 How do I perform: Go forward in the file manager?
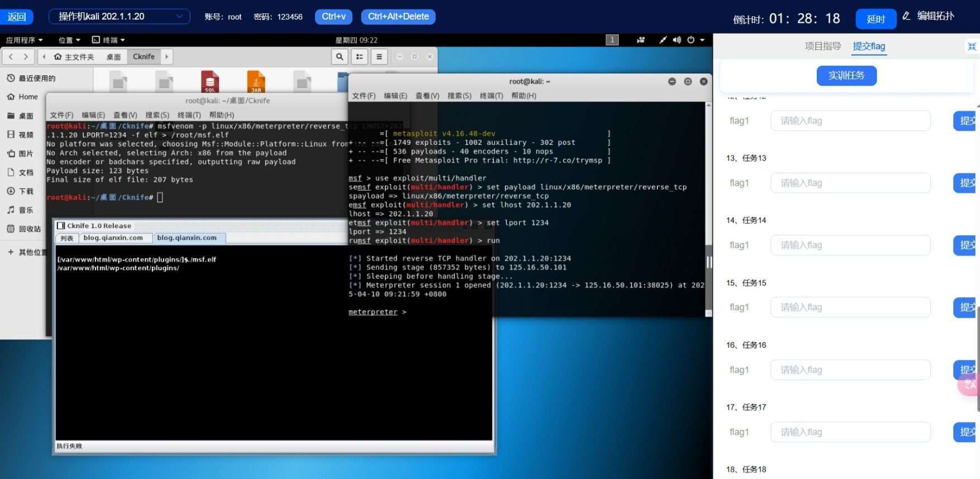(x=26, y=56)
